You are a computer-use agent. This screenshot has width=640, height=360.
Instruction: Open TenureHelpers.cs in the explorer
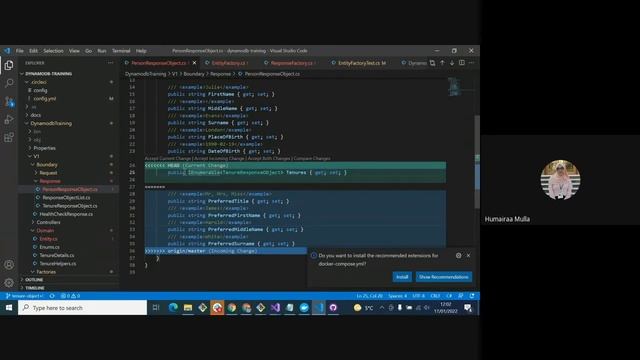(58, 263)
